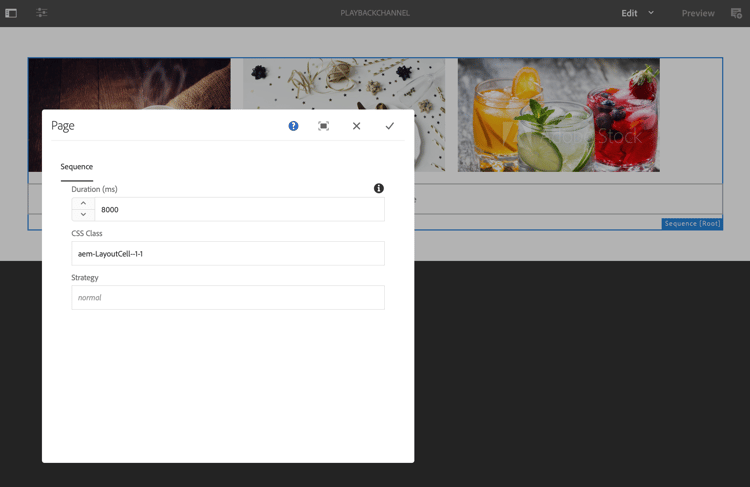Toggle dialog fullscreen icon
The width and height of the screenshot is (750, 487).
click(x=323, y=126)
